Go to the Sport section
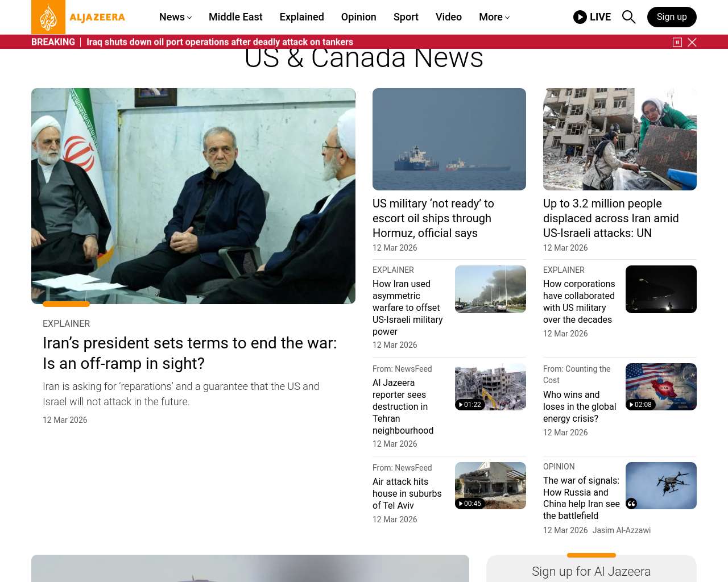 (406, 17)
